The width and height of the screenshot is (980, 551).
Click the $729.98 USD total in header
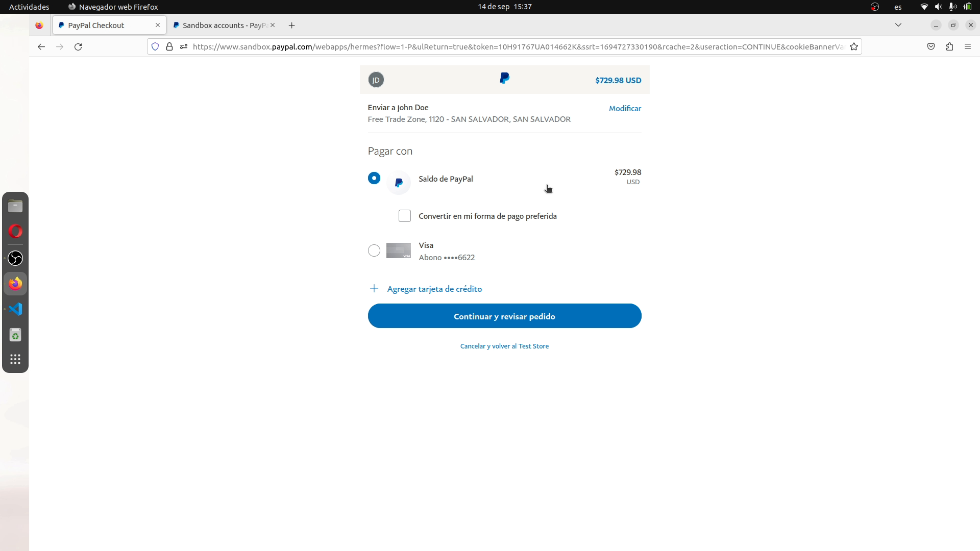pyautogui.click(x=618, y=80)
